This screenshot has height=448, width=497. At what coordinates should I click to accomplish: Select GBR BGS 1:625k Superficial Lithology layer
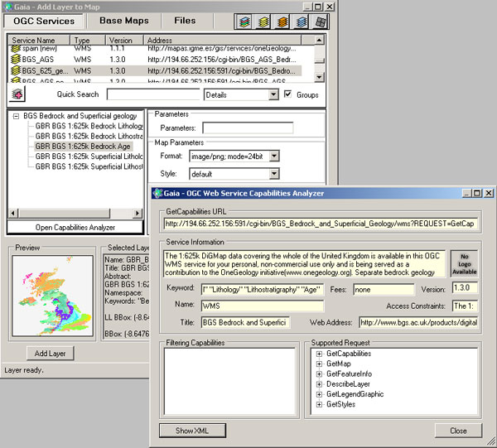tap(89, 157)
